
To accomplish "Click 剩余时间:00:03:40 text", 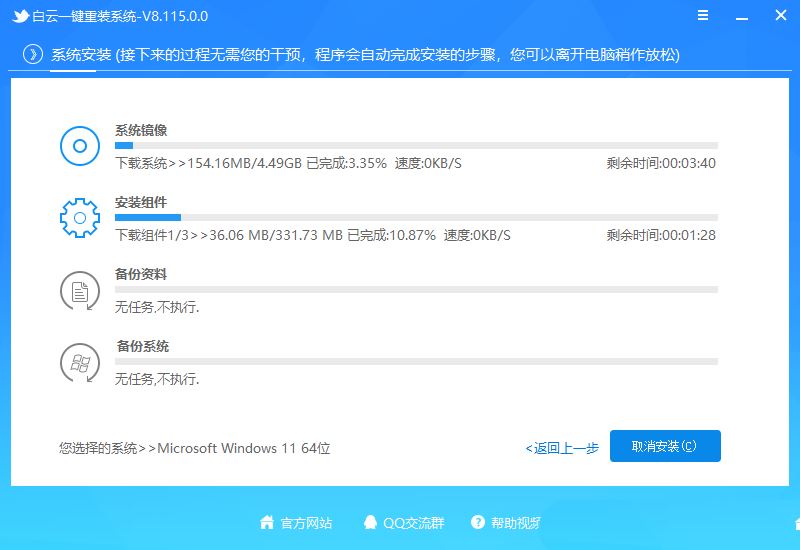I will (x=661, y=163).
